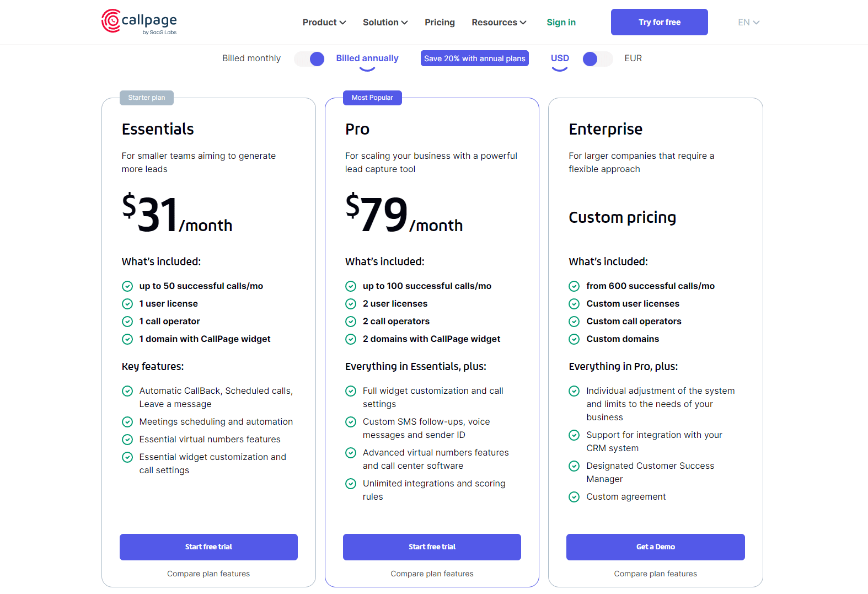Click checkmark beside "up to 50 successful calls/mo"
This screenshot has width=868, height=594.
click(x=127, y=286)
